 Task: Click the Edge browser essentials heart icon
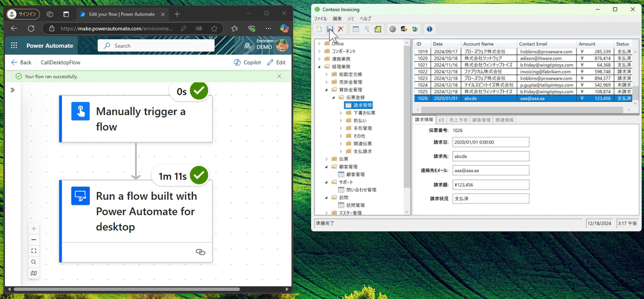pyautogui.click(x=251, y=28)
